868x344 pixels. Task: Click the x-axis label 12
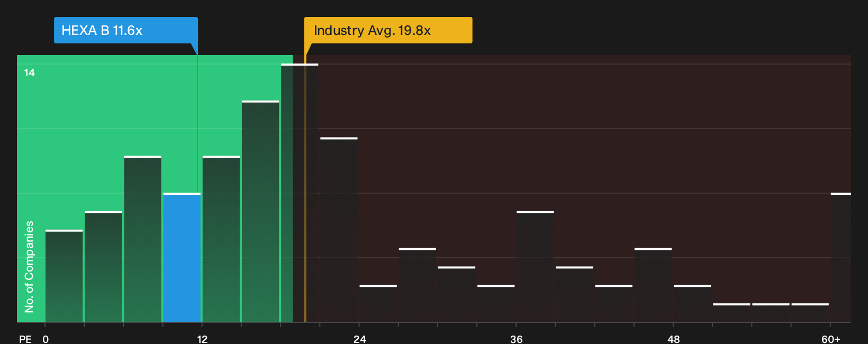[x=202, y=339]
